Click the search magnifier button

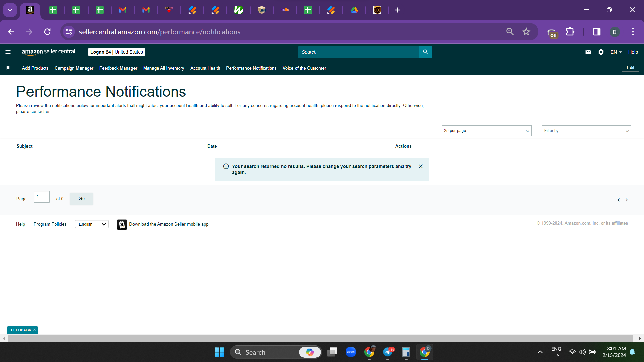pos(425,52)
